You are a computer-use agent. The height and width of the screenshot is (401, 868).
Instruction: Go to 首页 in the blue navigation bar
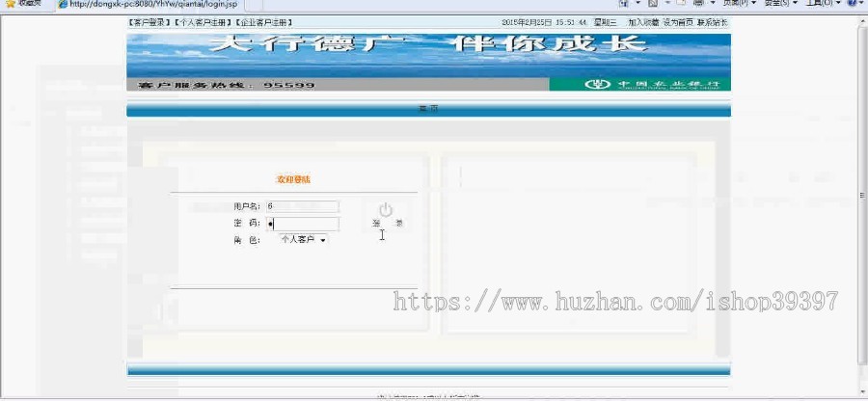(428, 109)
